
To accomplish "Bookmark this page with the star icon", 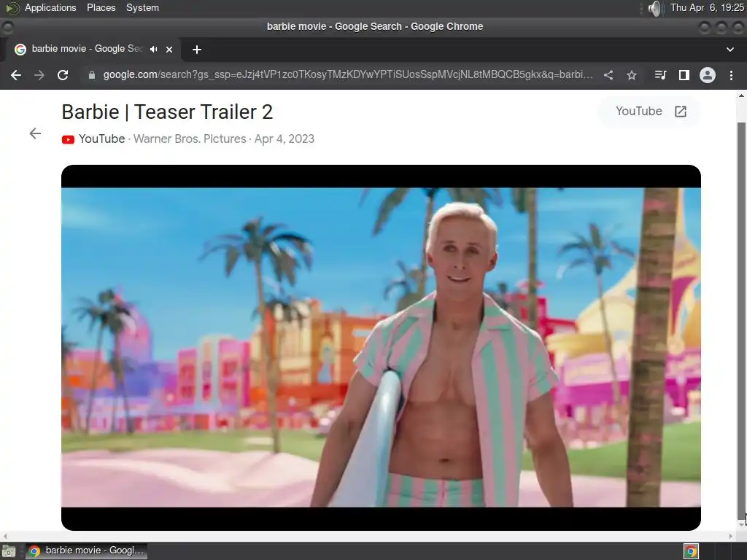I will (x=632, y=75).
